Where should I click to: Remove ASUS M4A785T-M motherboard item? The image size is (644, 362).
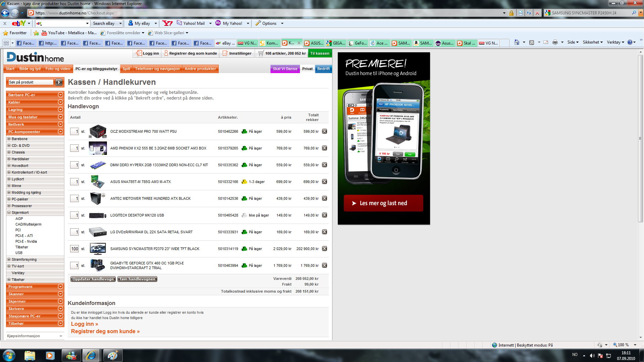(324, 182)
